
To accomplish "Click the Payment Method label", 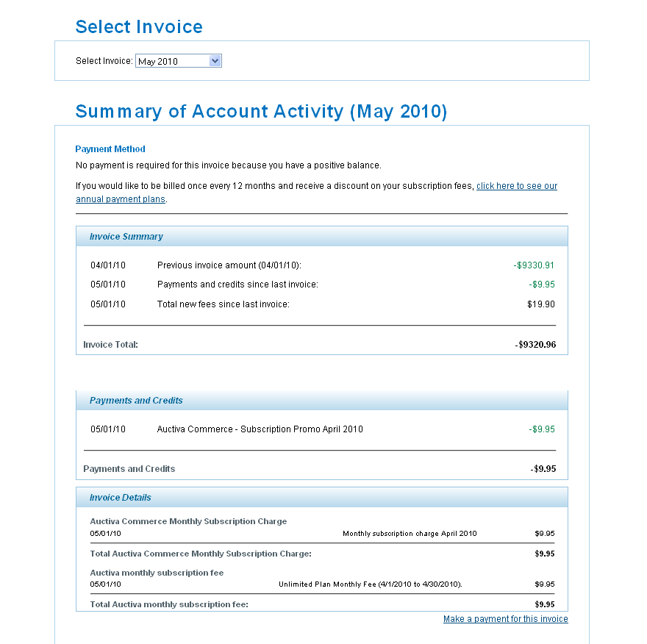I will (110, 149).
